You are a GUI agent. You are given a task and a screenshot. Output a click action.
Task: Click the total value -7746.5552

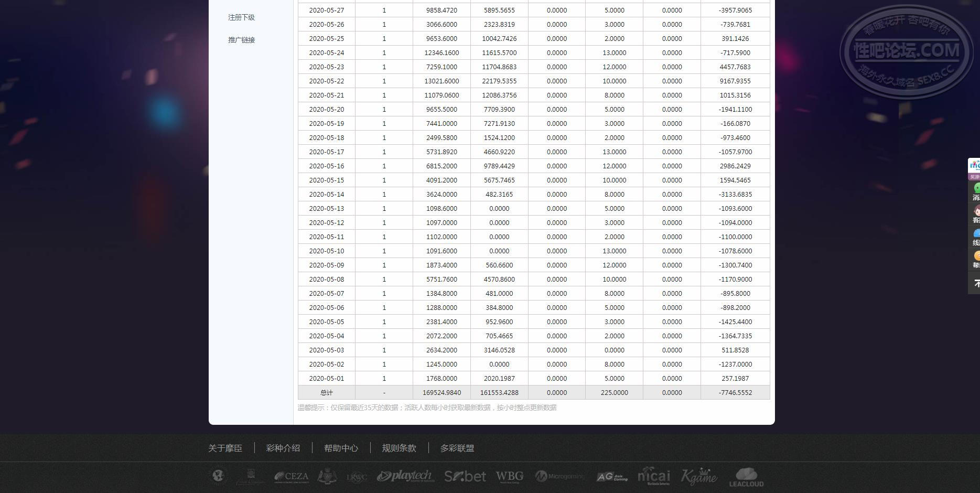[x=735, y=392]
